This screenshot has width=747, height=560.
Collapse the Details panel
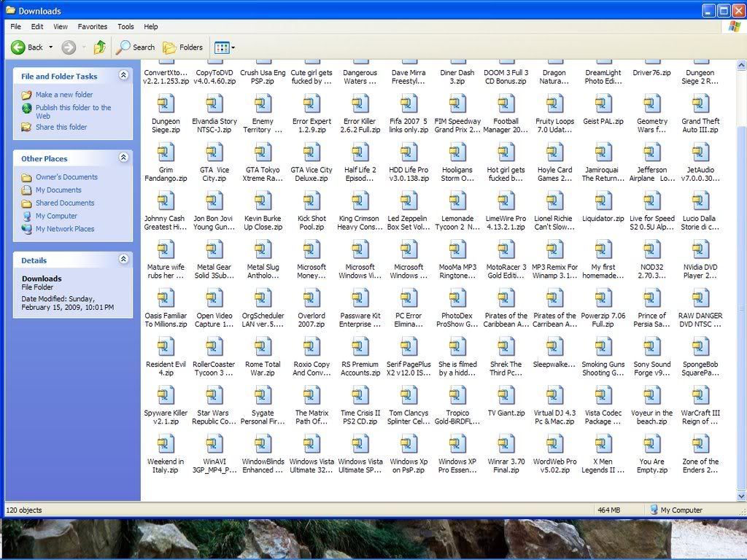click(x=123, y=259)
